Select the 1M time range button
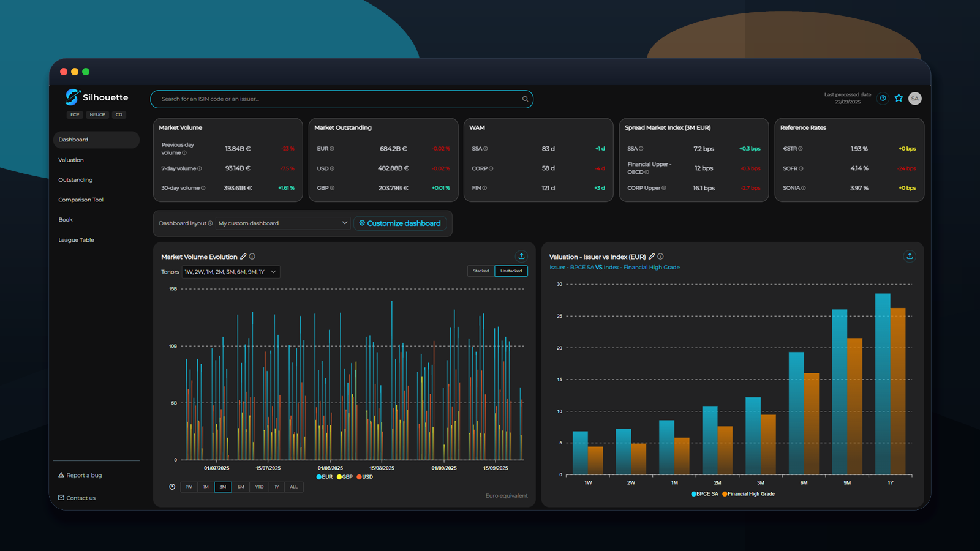 pyautogui.click(x=206, y=487)
